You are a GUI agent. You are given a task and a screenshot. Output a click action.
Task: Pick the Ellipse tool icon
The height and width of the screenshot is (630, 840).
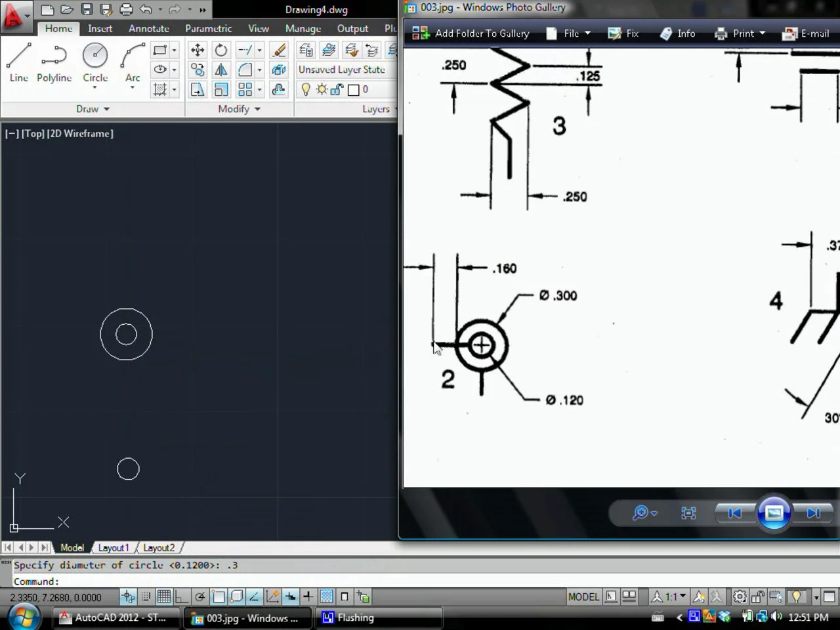tap(159, 70)
